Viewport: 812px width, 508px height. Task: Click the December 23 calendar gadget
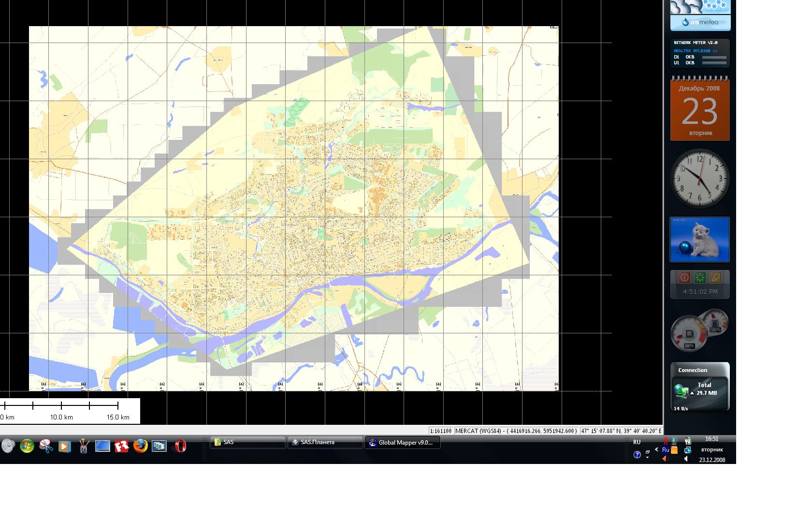click(x=700, y=110)
